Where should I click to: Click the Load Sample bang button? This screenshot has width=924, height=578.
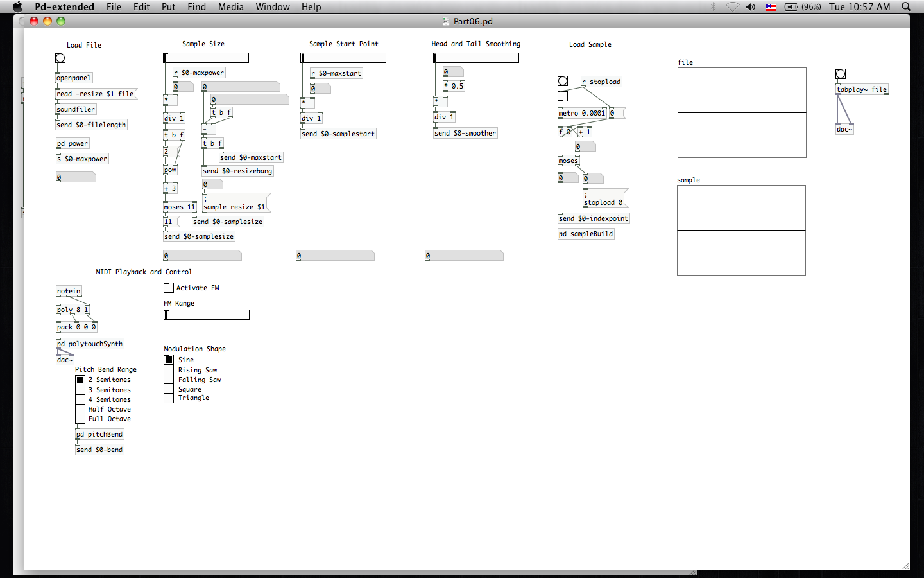tap(563, 81)
